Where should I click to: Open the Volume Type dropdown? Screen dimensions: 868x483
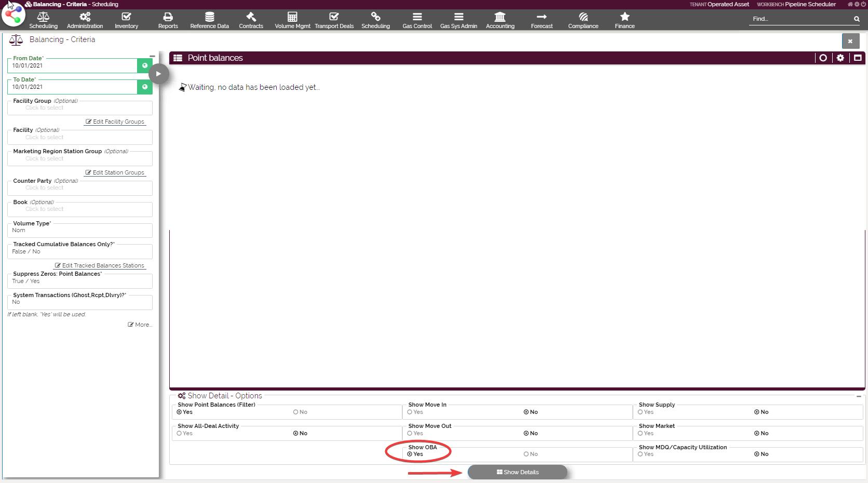[x=79, y=231]
